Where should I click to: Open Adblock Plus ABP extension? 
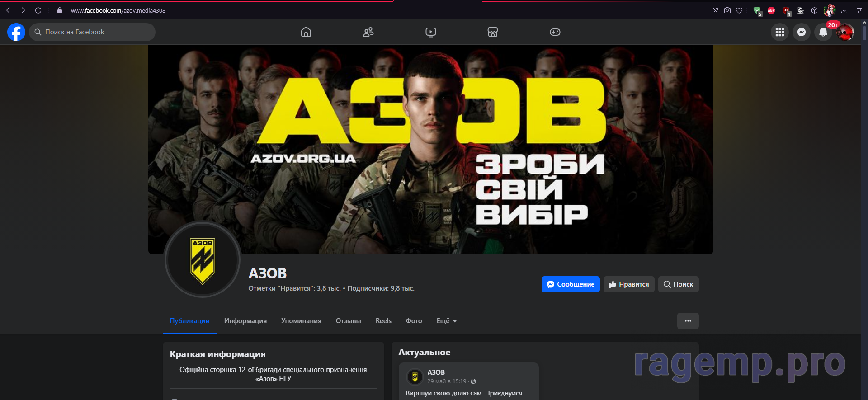(x=771, y=10)
